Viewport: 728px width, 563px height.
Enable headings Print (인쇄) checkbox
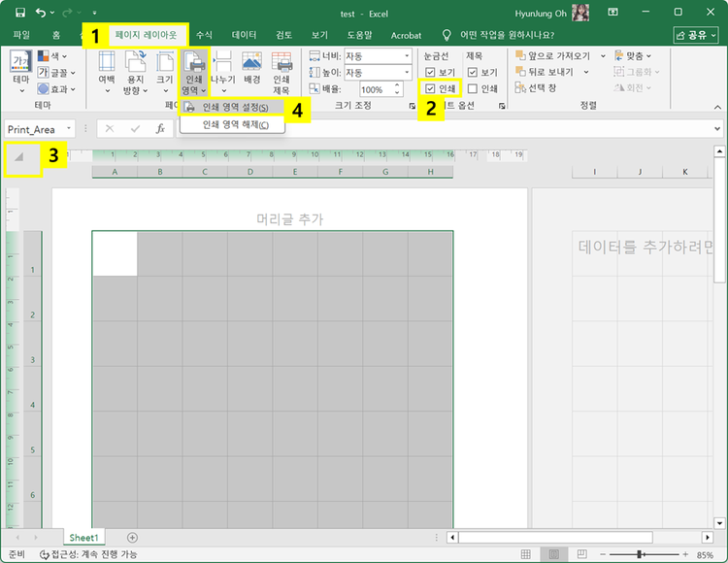[472, 89]
